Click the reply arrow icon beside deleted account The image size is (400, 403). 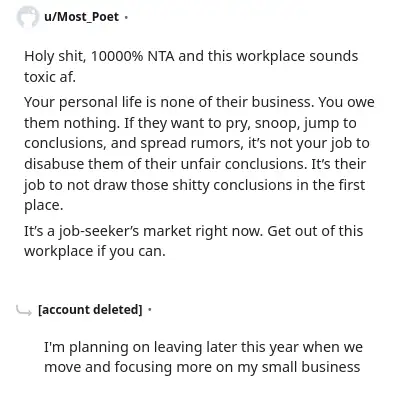pyautogui.click(x=24, y=310)
